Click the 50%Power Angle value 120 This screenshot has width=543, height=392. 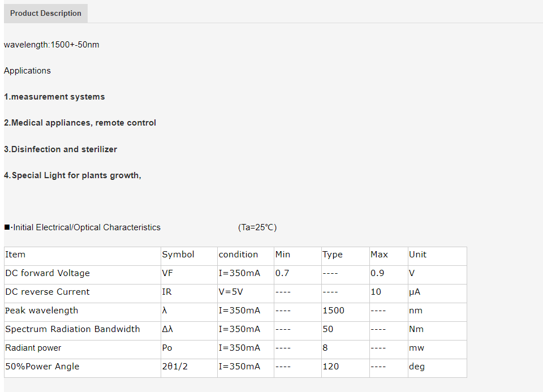(x=331, y=367)
